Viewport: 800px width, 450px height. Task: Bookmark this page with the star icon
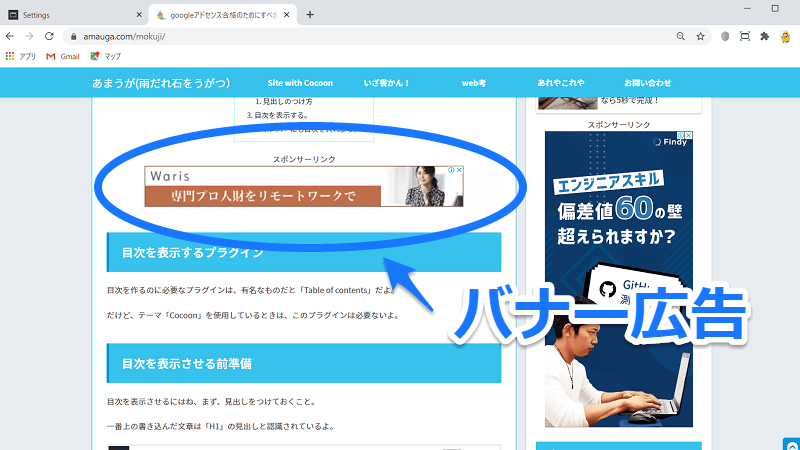click(700, 36)
